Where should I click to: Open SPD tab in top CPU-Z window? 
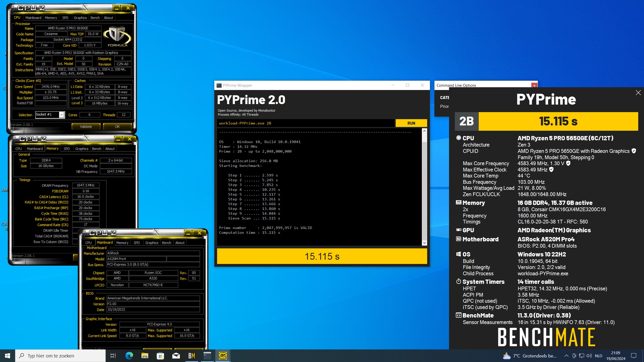click(x=65, y=18)
